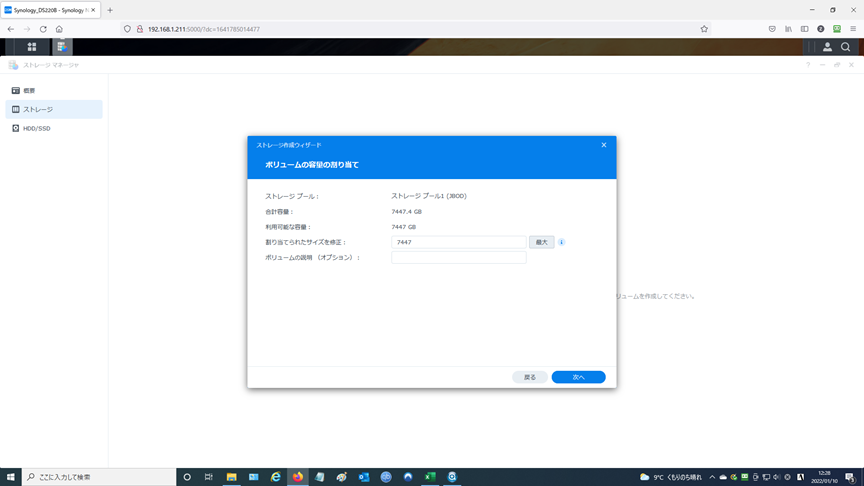Click the 7447.4 GB total capacity value
Viewport: 864px width, 486px height.
(x=406, y=212)
